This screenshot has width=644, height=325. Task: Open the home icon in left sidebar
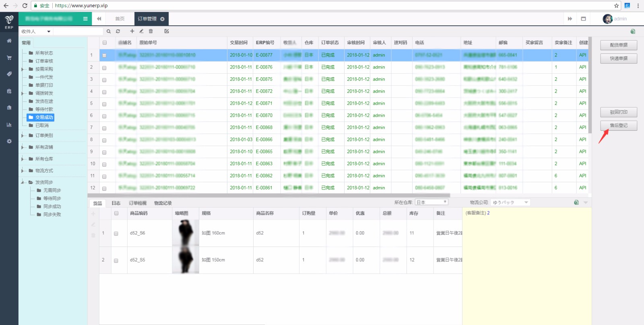(9, 41)
